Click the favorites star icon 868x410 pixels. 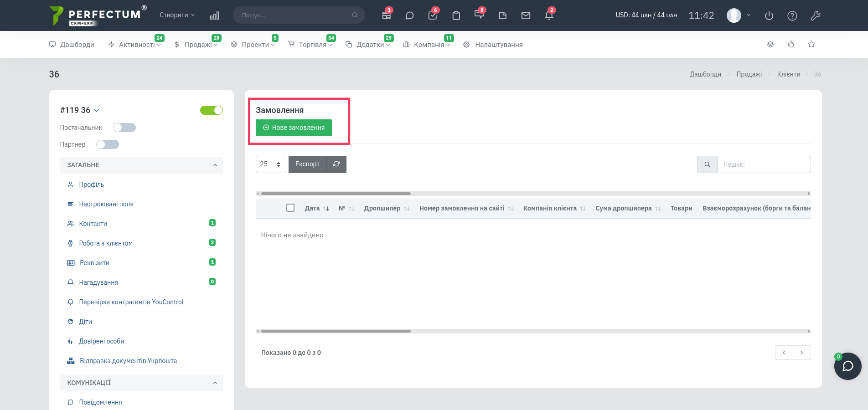coord(811,44)
